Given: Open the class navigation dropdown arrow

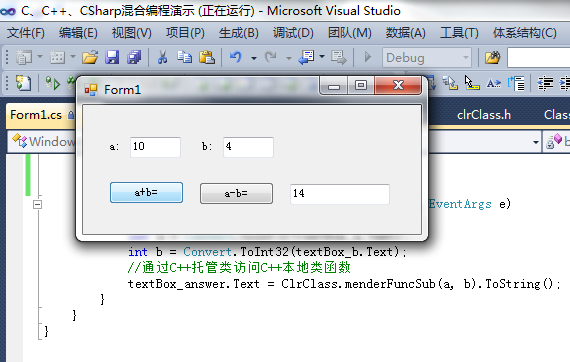Looking at the screenshot, I should [x=535, y=142].
